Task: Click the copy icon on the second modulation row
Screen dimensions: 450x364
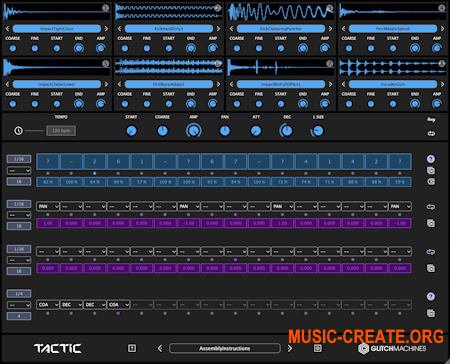Action: 431,268
